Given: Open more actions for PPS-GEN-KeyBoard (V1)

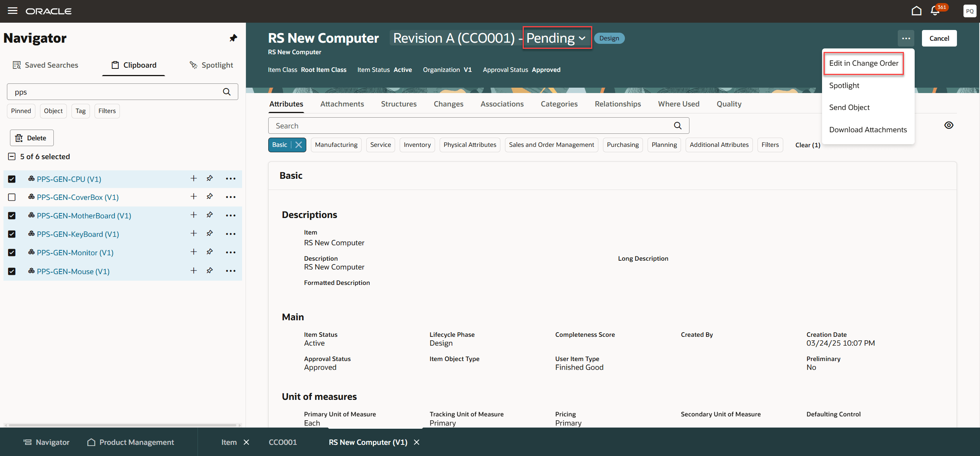Looking at the screenshot, I should tap(231, 234).
